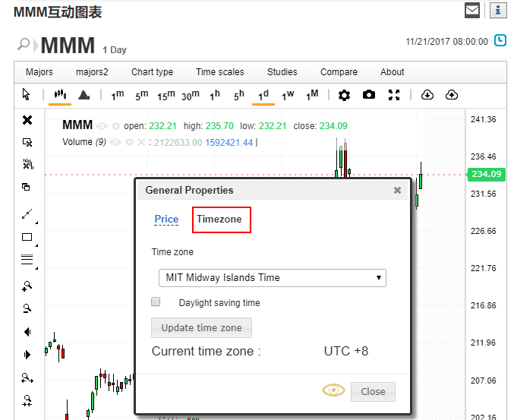Image resolution: width=514 pixels, height=420 pixels.
Task: Open MMM series settings gear
Action: [115, 126]
